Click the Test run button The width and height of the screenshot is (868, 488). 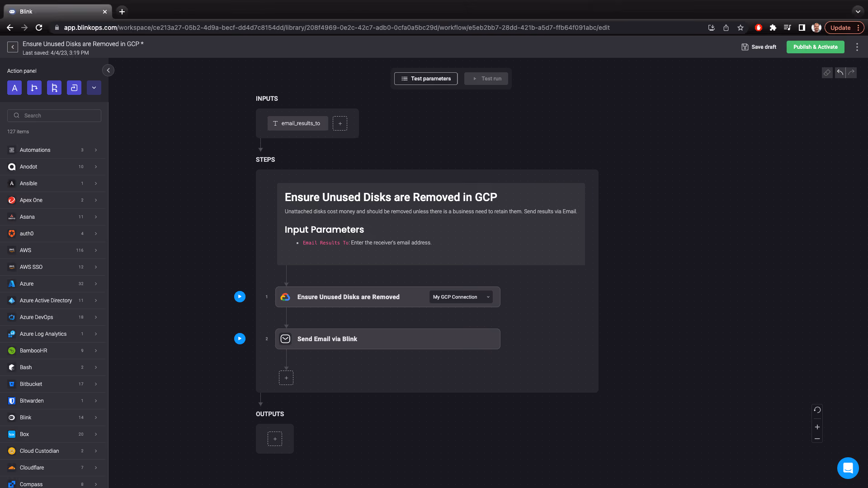(x=486, y=79)
